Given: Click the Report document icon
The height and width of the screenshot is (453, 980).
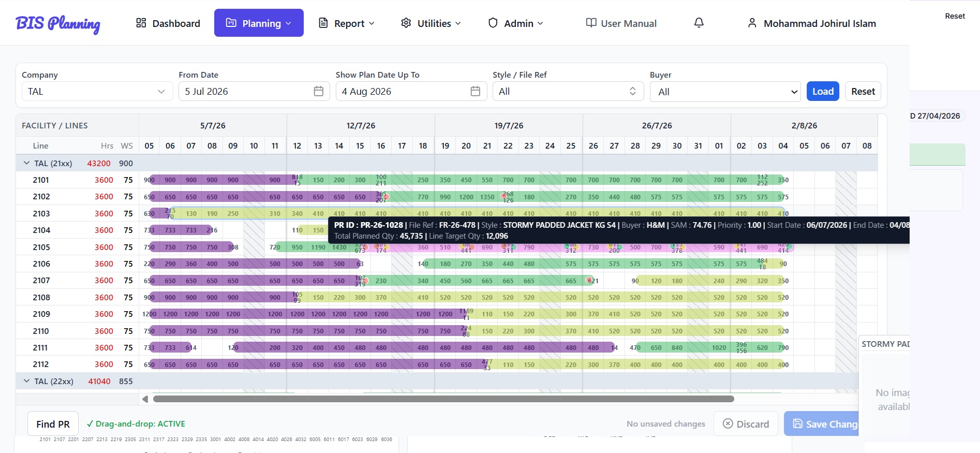Looking at the screenshot, I should coord(323,23).
